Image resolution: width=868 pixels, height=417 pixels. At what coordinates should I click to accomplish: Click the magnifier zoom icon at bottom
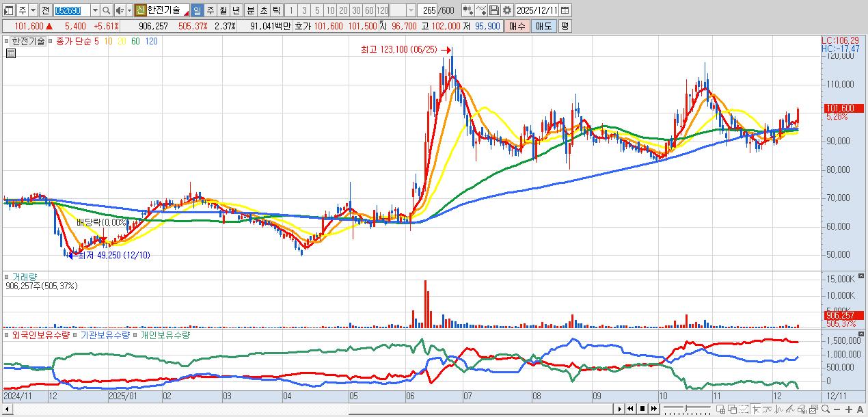[825, 409]
